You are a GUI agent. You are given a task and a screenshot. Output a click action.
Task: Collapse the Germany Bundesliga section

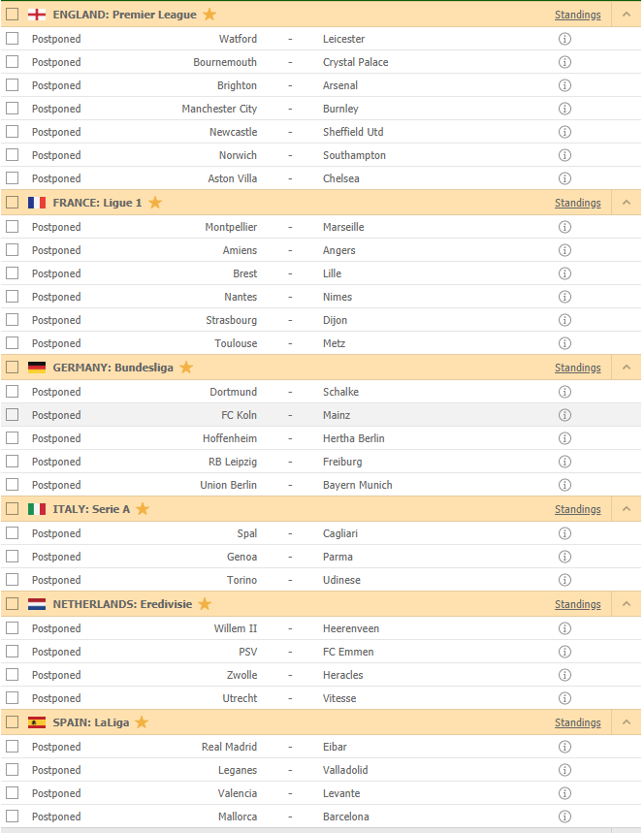pos(626,368)
